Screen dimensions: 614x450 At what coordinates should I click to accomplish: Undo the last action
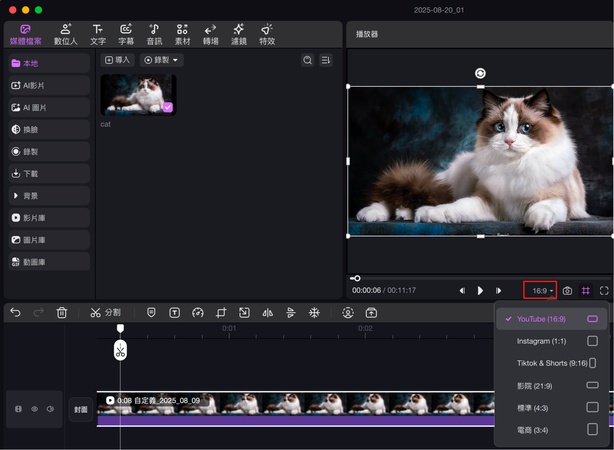click(15, 313)
